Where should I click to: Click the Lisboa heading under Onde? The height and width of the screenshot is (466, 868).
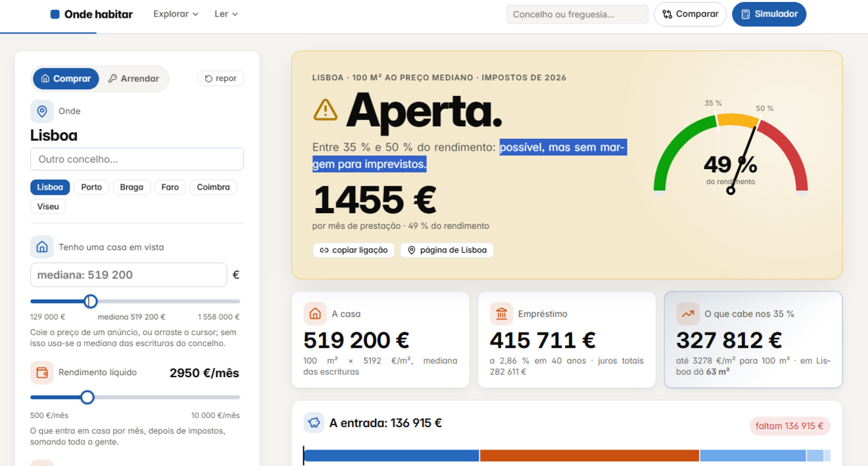coord(54,136)
